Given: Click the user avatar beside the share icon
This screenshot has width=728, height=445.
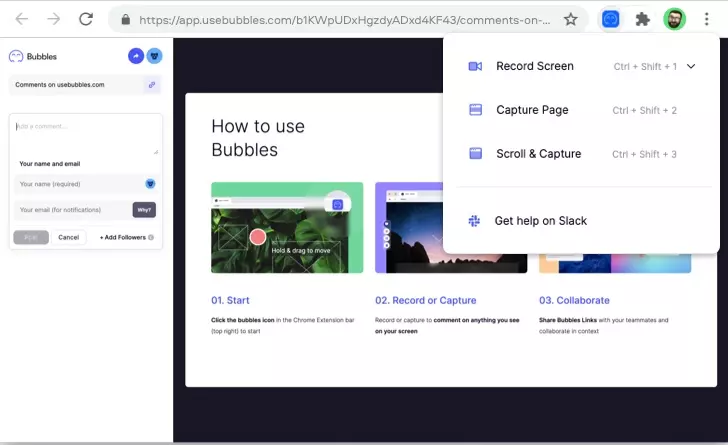Looking at the screenshot, I should coord(155,56).
